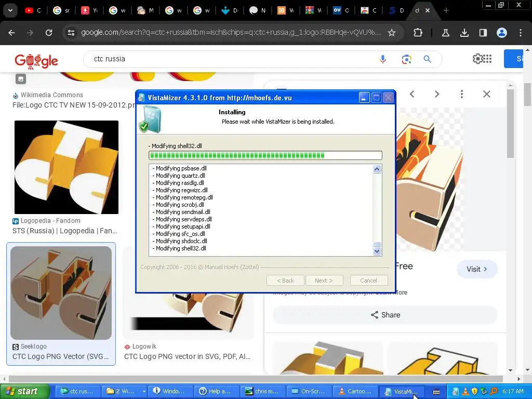Show next image in preview panel
Image resolution: width=532 pixels, height=399 pixels.
436,94
